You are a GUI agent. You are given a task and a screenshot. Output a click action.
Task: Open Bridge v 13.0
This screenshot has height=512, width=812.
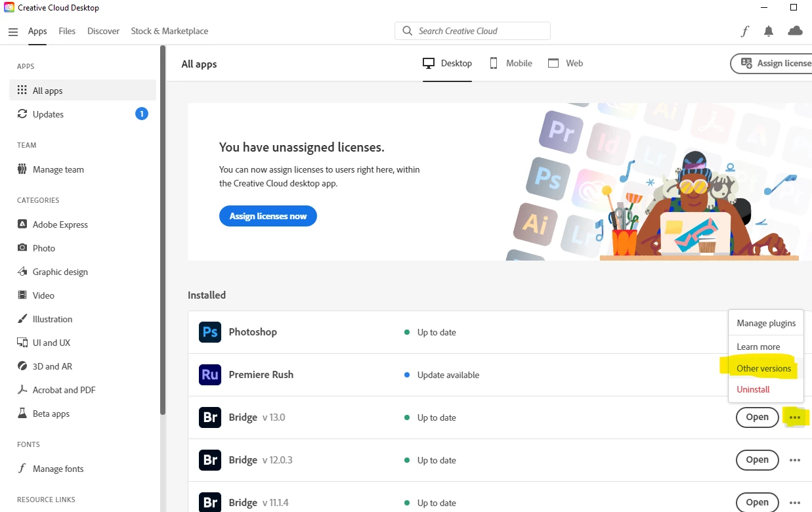[x=757, y=417]
